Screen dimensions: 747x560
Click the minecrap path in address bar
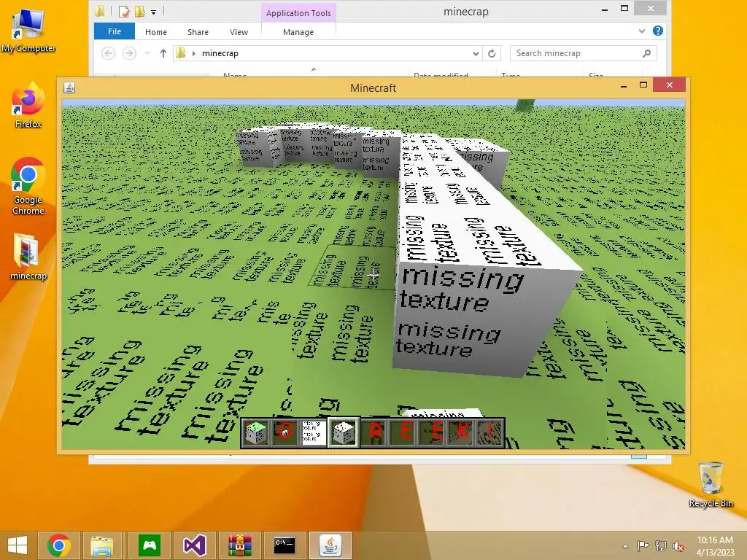pyautogui.click(x=220, y=53)
